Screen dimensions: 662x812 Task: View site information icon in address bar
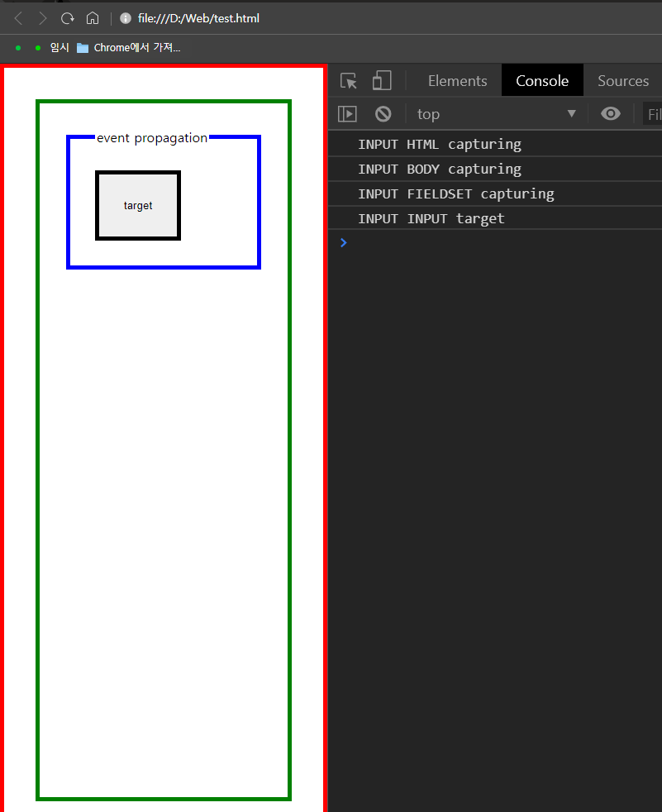[126, 19]
